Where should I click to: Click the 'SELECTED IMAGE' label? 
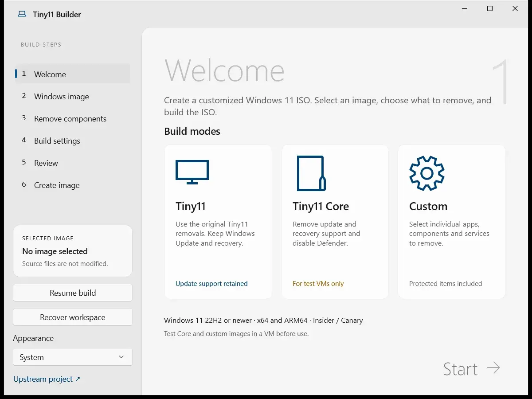(x=48, y=239)
